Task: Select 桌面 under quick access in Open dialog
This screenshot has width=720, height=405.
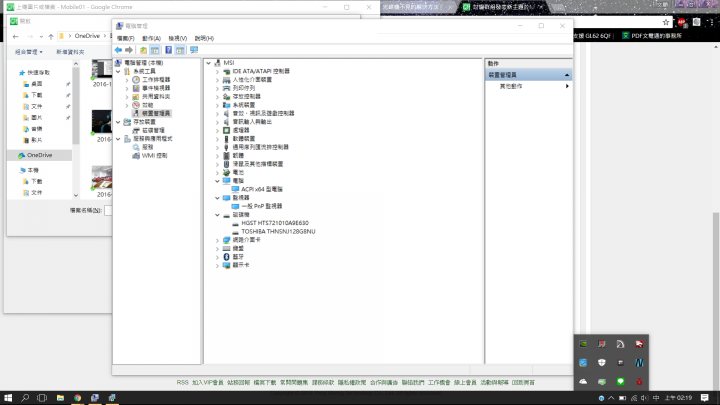Action: click(x=37, y=84)
